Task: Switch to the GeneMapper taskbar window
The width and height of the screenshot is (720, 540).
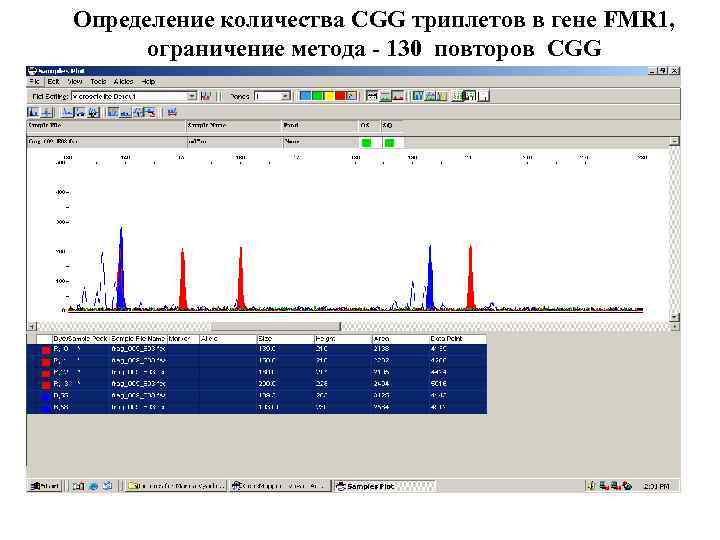Action: (280, 486)
